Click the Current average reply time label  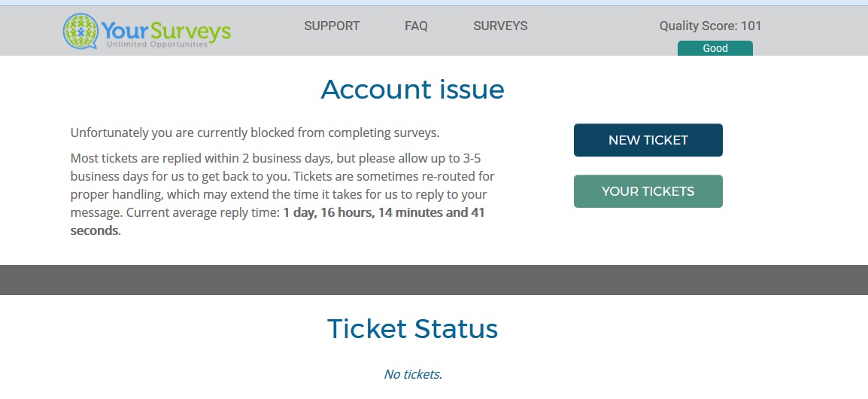[203, 213]
